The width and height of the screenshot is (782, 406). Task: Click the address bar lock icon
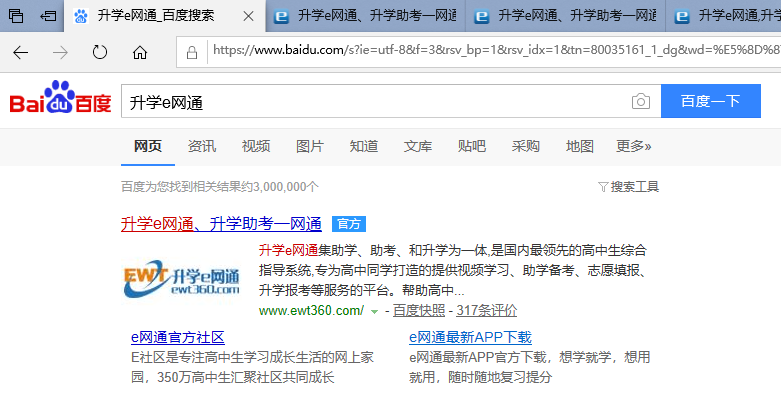tap(192, 52)
